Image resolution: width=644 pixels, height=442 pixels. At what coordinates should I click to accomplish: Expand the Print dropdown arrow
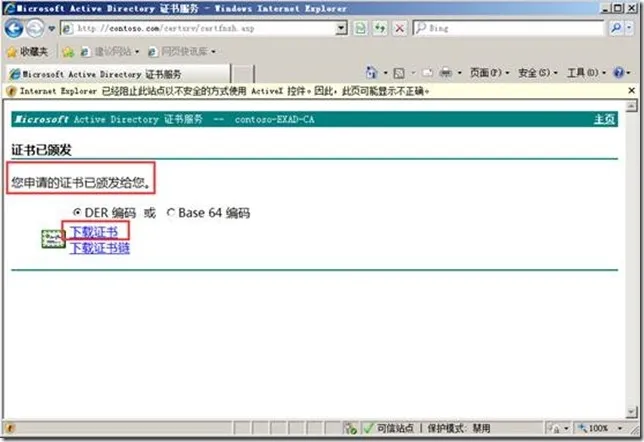point(460,73)
